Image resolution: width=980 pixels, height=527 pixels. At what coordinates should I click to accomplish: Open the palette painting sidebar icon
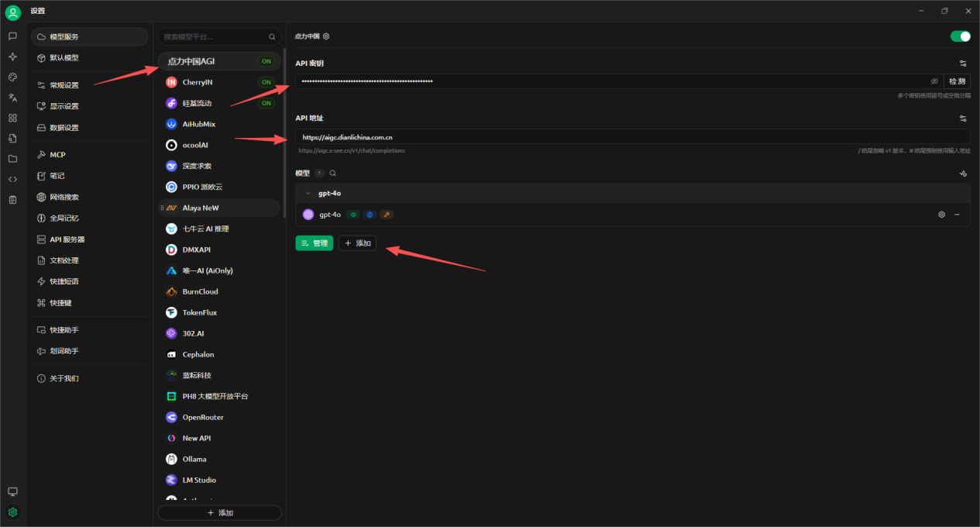(x=12, y=77)
